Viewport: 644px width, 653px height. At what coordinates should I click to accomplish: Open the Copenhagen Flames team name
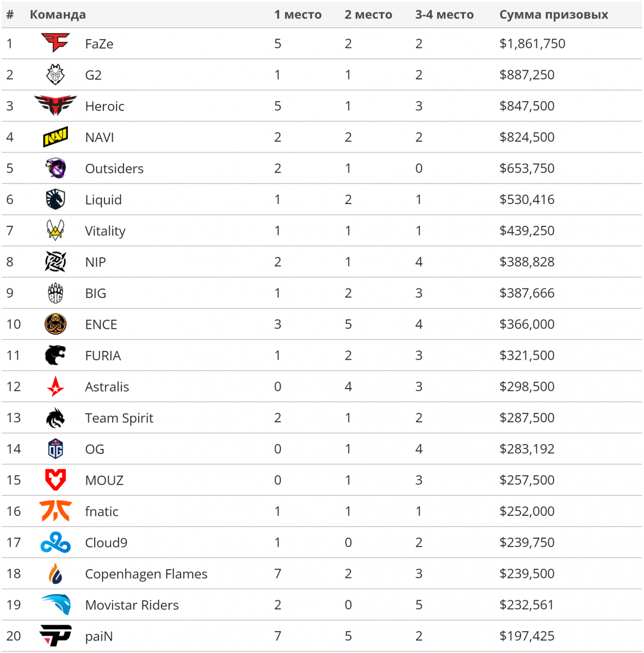point(146,574)
